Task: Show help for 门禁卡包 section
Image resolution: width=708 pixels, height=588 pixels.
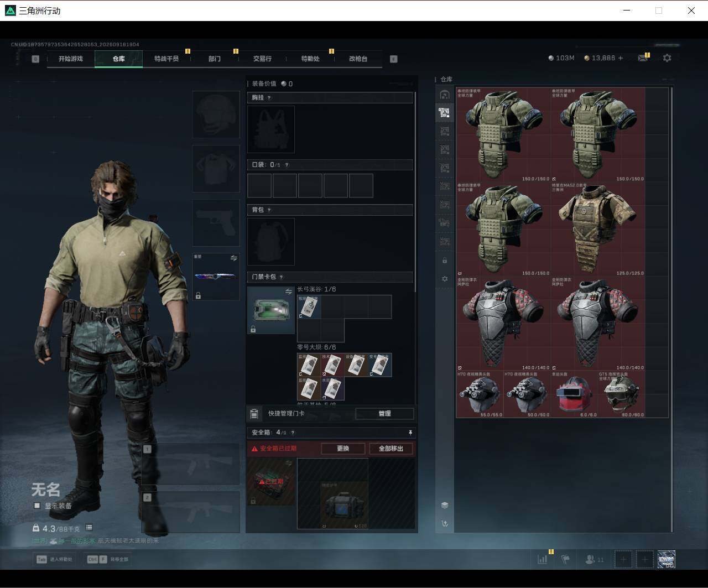Action: coord(281,277)
